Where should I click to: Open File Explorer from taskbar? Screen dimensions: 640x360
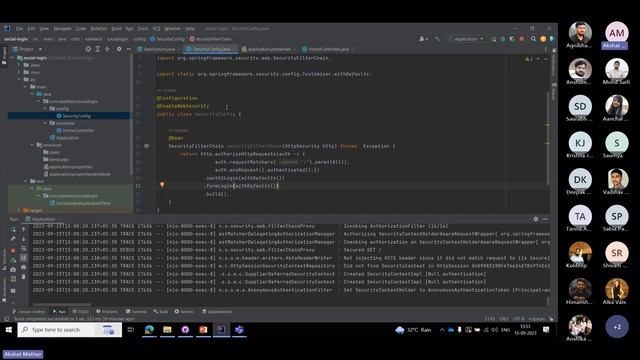click(x=167, y=329)
